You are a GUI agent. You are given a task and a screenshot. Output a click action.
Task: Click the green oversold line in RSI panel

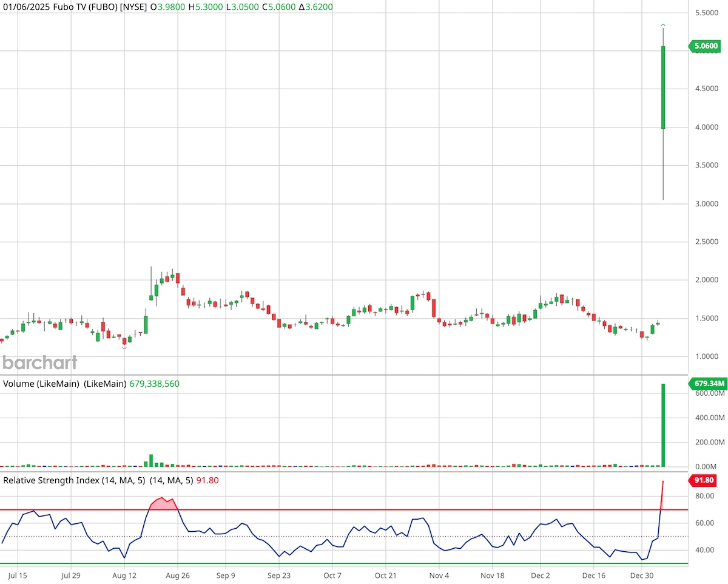364,563
